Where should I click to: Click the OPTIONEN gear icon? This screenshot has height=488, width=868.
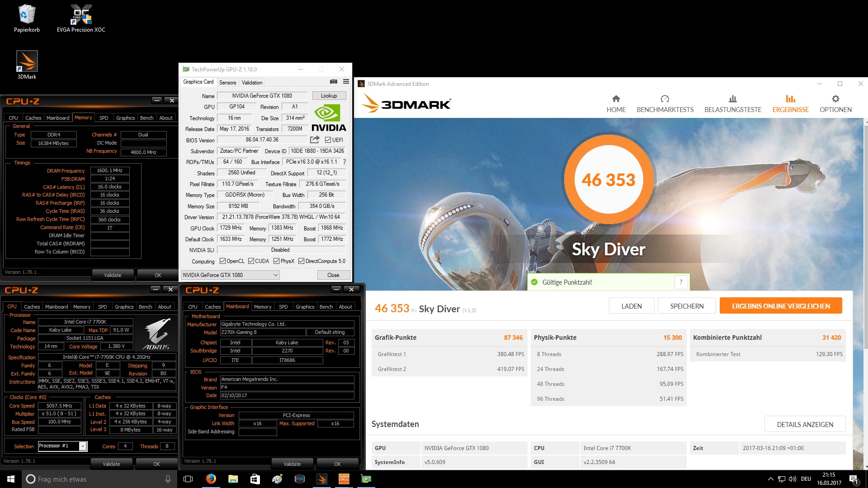point(835,99)
